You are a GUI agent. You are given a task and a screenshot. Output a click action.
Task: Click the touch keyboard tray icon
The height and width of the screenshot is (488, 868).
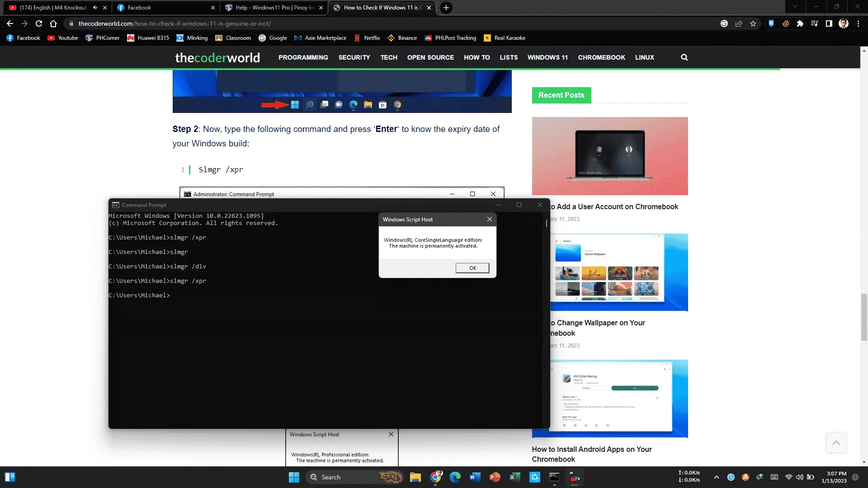pyautogui.click(x=774, y=477)
